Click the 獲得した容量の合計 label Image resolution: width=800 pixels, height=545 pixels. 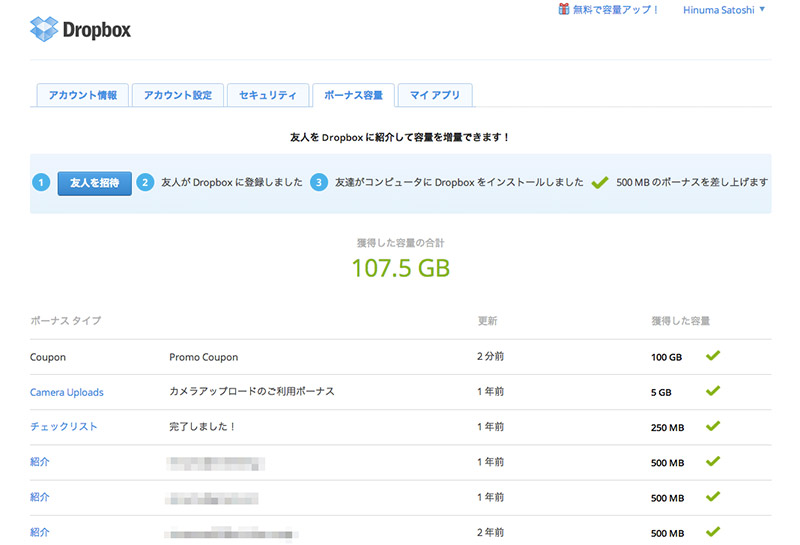[401, 243]
